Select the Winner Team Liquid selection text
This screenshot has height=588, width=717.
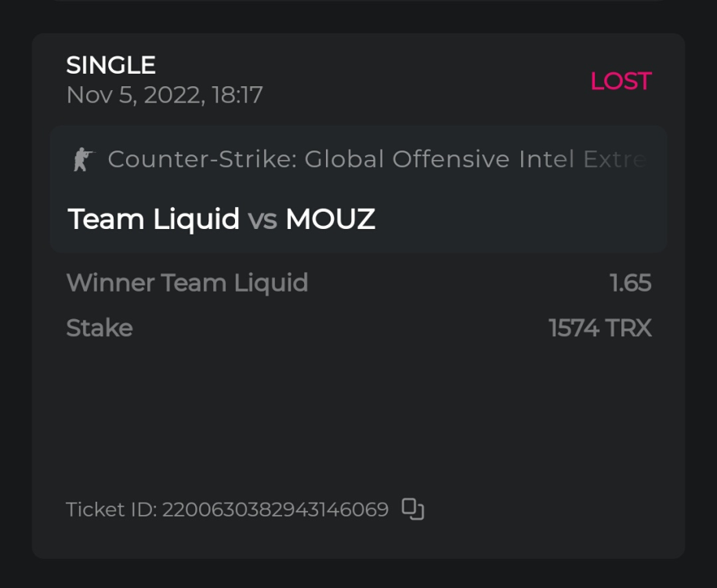pyautogui.click(x=187, y=282)
